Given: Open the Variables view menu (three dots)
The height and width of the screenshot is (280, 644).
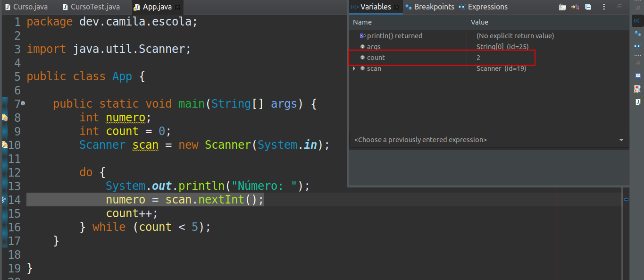Looking at the screenshot, I should tap(604, 7).
